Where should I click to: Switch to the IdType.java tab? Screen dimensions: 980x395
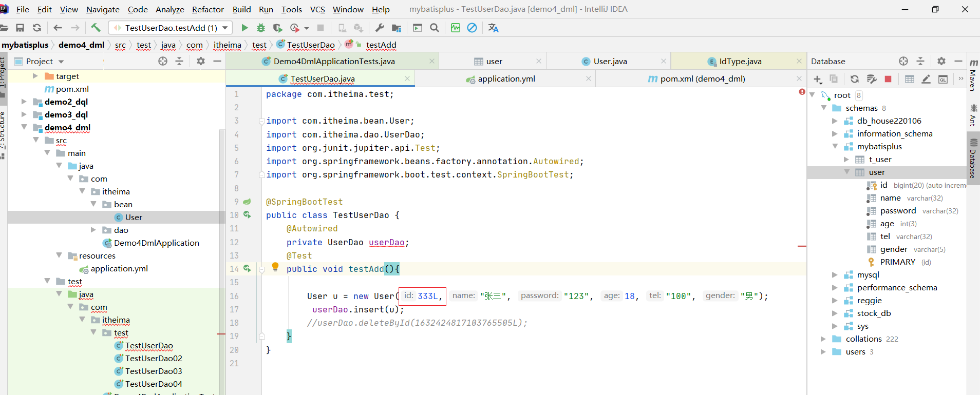[740, 61]
